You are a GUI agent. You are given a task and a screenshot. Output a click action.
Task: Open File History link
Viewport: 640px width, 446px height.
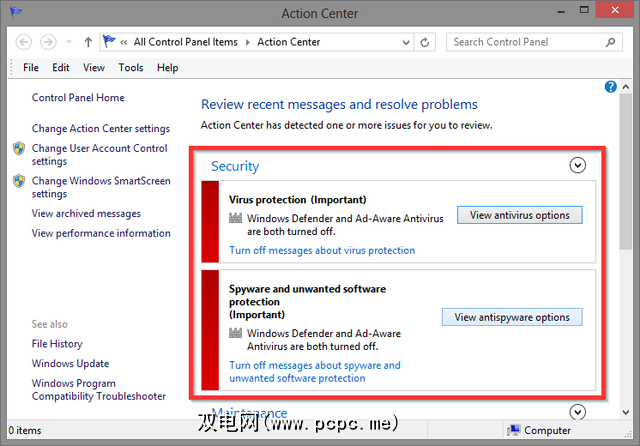point(57,344)
